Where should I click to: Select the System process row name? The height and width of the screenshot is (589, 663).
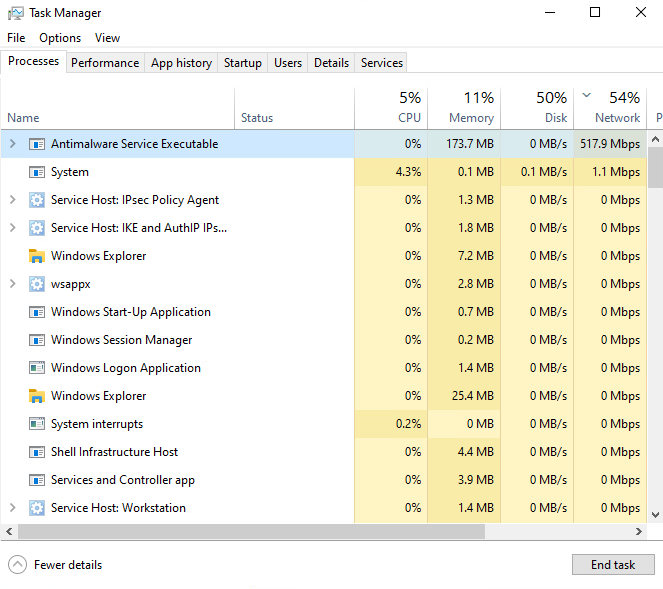(x=70, y=172)
